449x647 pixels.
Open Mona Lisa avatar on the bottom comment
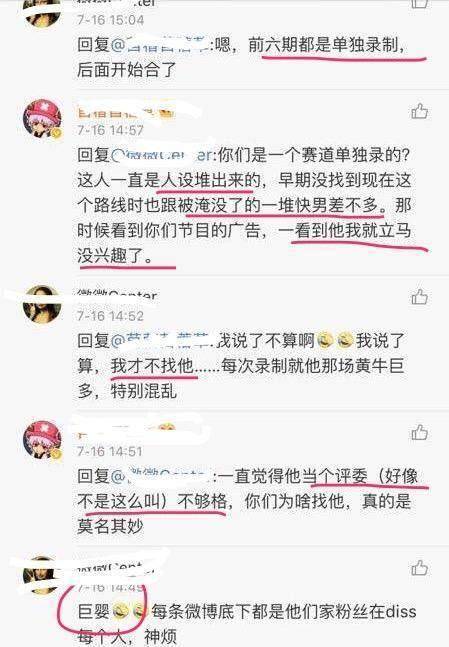42,575
